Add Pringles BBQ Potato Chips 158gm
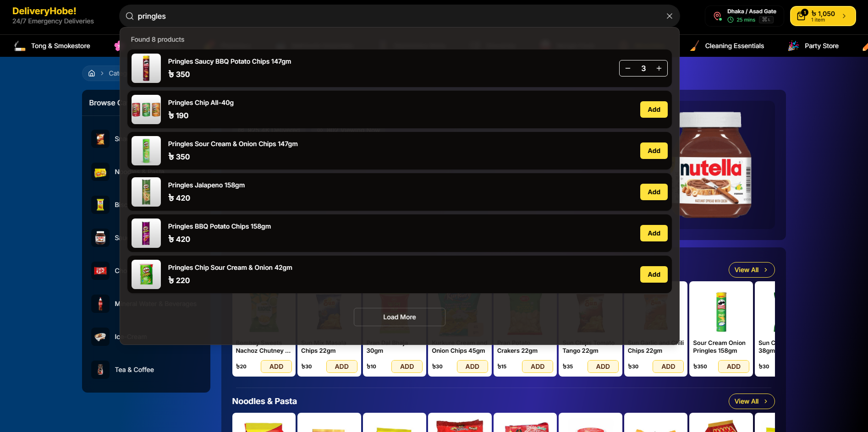Screen dimensions: 868x432 coord(654,233)
